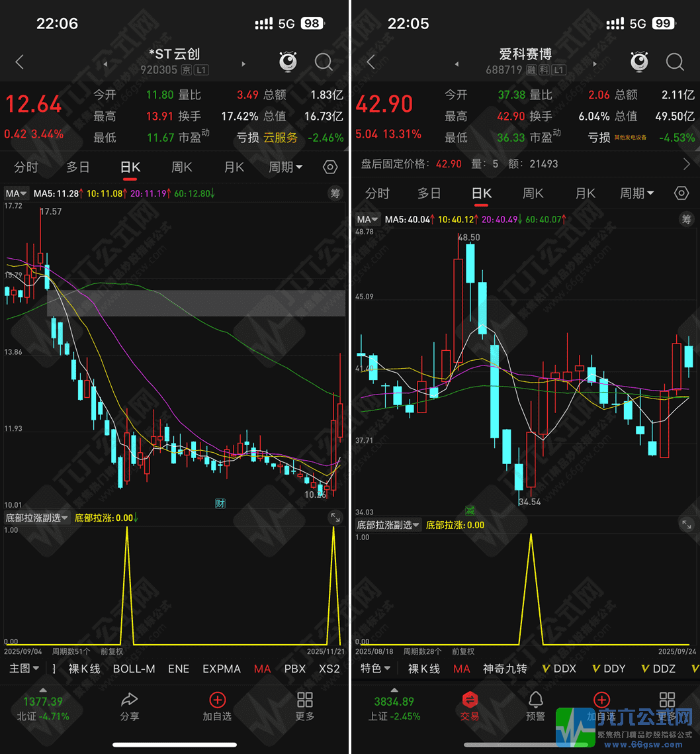Image resolution: width=700 pixels, height=754 pixels.
Task: Select the 裸K线 indicator on the *ST云创 page
Action: pos(84,669)
